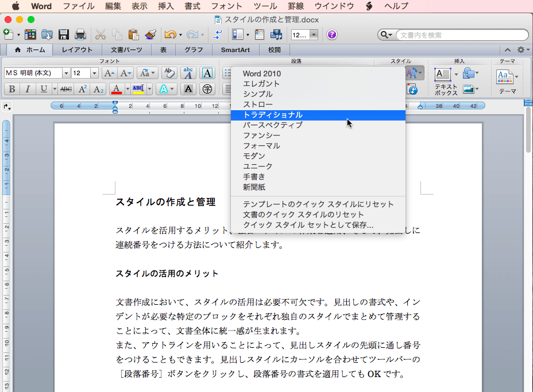Viewport: 533px width, 392px height.
Task: Open the Toolbox icon
Action: [260, 34]
